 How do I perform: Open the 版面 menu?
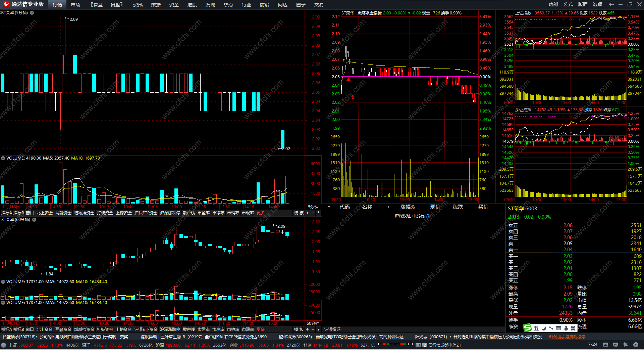point(583,4)
